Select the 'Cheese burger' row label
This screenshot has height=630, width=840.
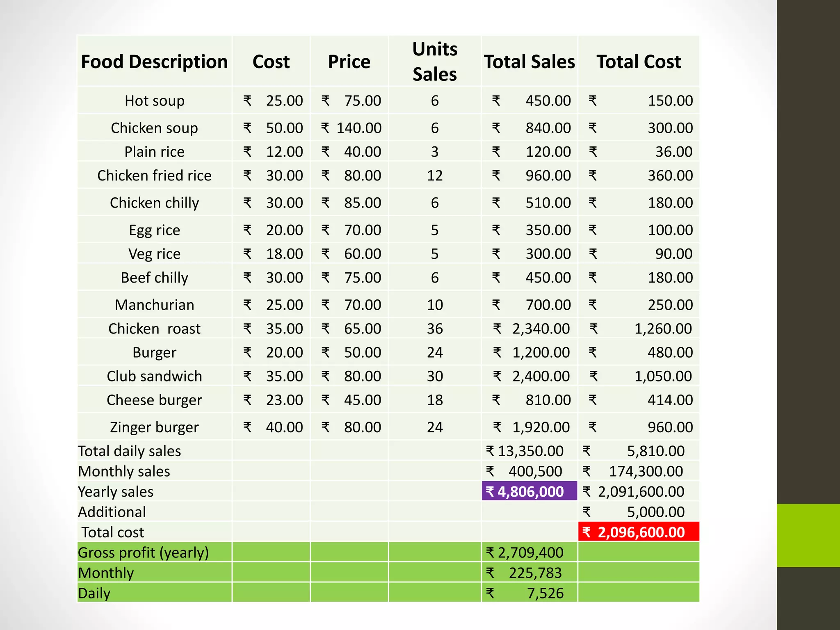click(155, 400)
